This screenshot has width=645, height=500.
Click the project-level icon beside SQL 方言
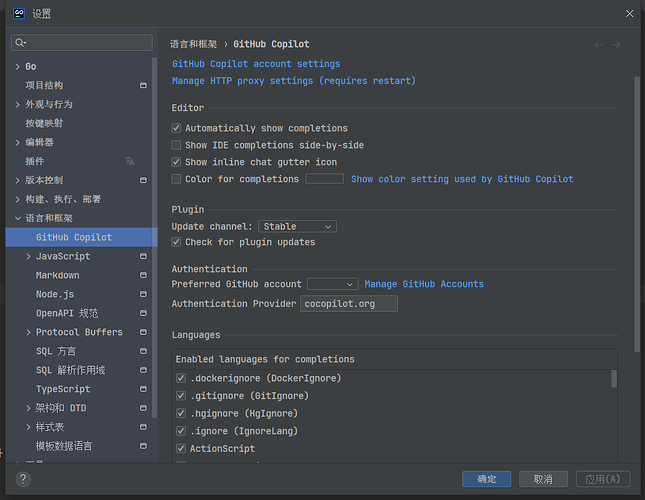click(143, 351)
